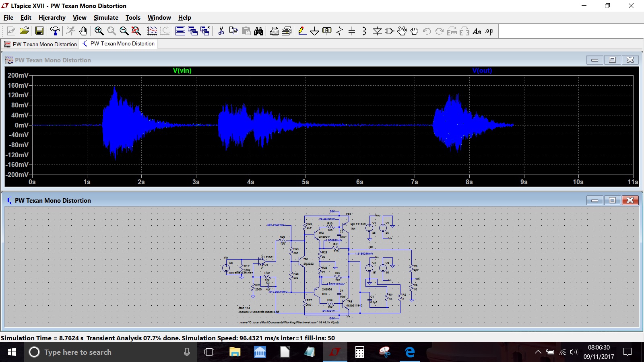The image size is (644, 362).
Task: Open the Hierarchy menu
Action: [x=52, y=18]
